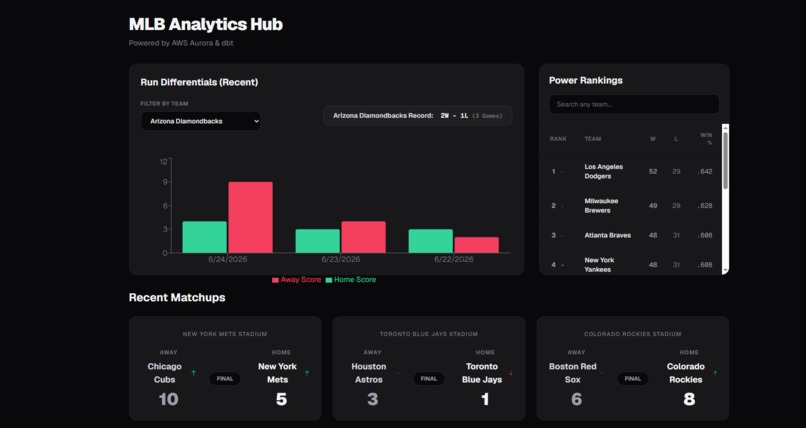Click the FINAL badge in Astros vs Blue Jays card
Screen dimensions: 806x428
point(429,379)
